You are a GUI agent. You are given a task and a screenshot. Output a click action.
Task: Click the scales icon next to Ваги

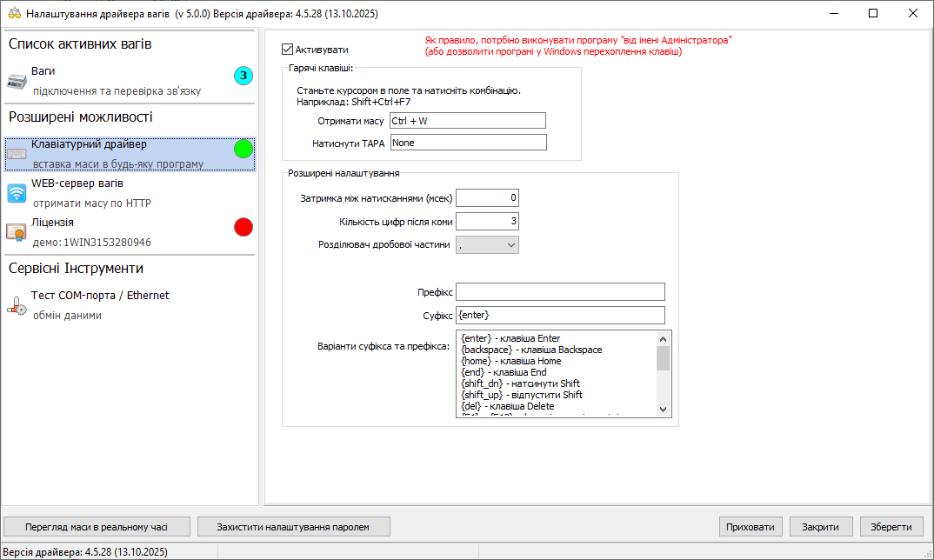tap(17, 81)
